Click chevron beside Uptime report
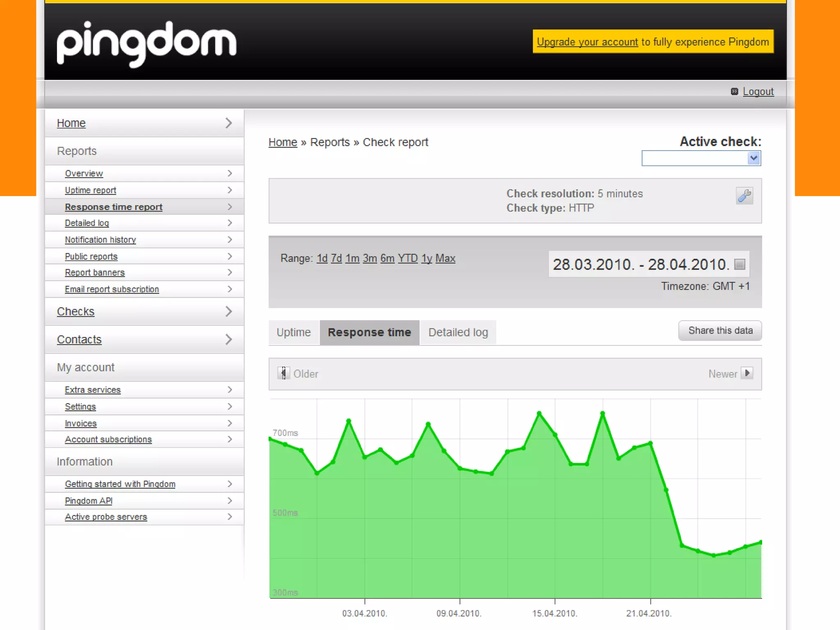This screenshot has width=840, height=630. click(x=230, y=190)
